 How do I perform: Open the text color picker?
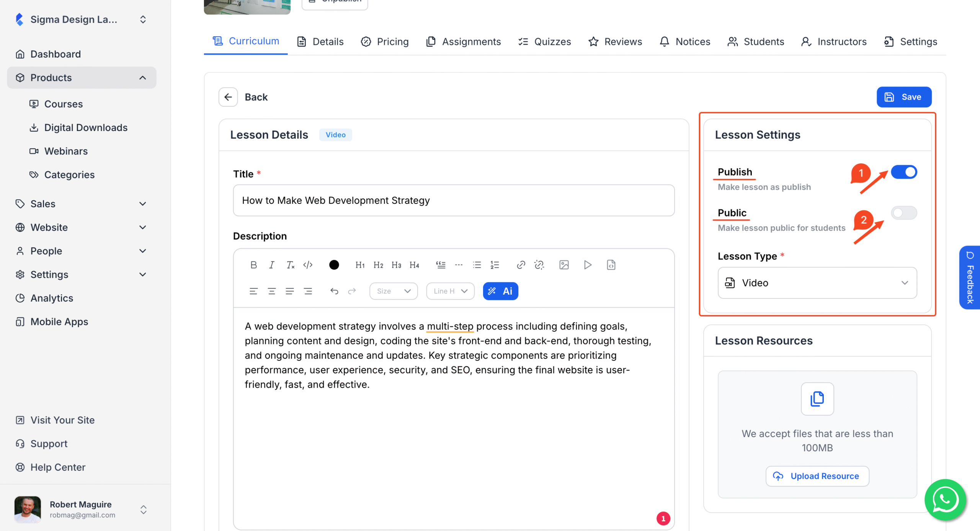click(x=334, y=265)
